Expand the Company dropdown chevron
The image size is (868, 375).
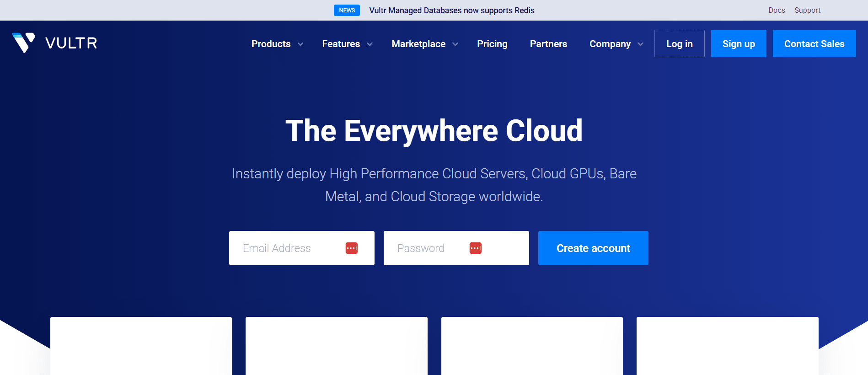(640, 44)
